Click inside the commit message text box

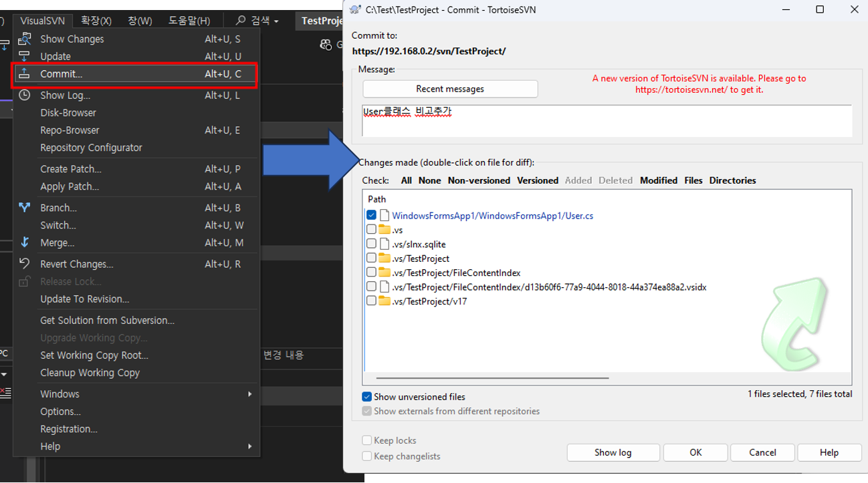607,120
